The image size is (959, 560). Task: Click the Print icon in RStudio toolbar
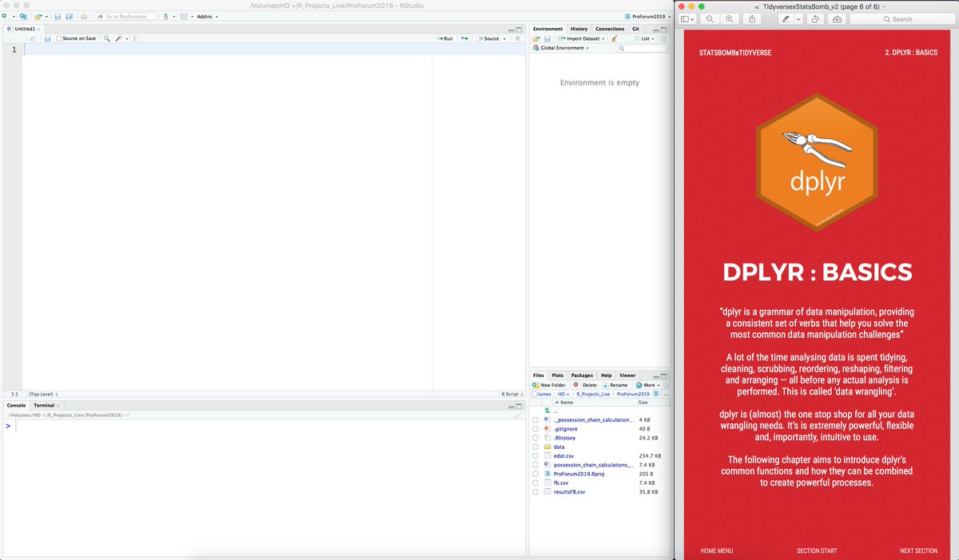[84, 16]
